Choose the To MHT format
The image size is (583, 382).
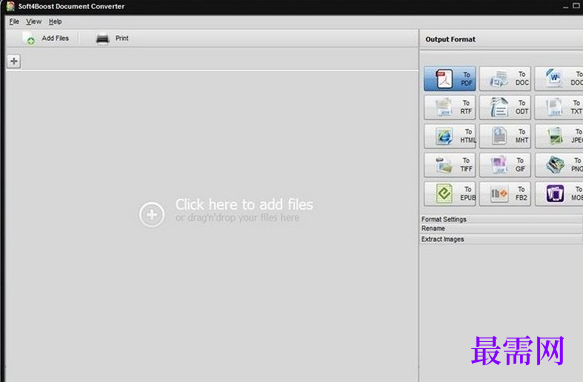tap(505, 136)
